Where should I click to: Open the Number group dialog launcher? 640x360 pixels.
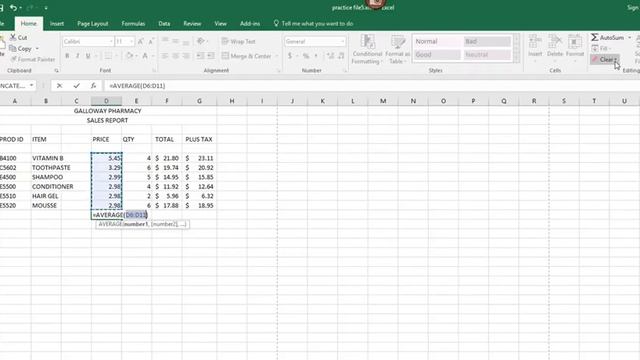(x=345, y=71)
